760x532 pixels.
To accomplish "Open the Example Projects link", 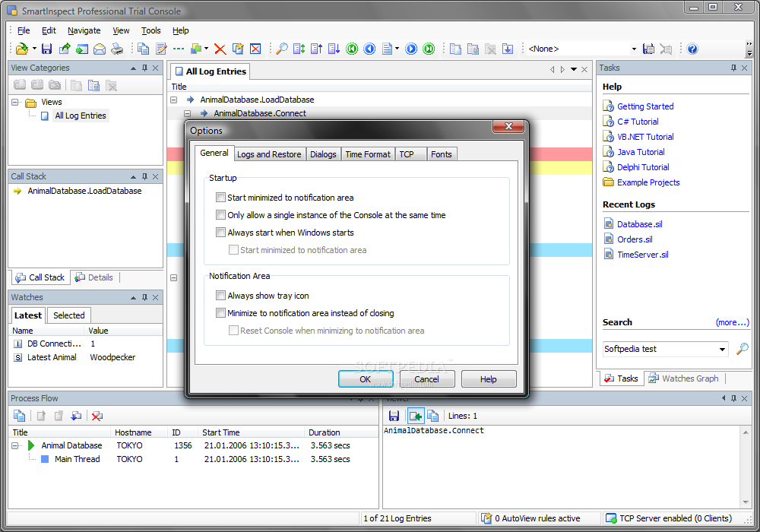I will (648, 182).
